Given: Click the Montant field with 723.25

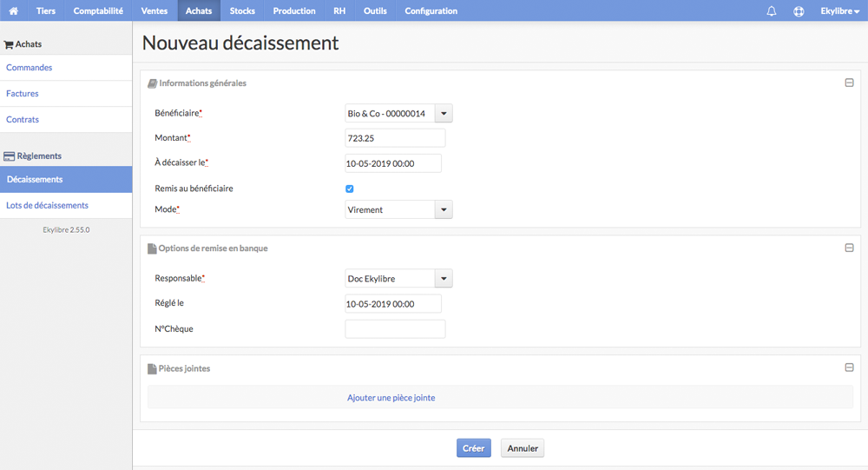Looking at the screenshot, I should coord(395,138).
